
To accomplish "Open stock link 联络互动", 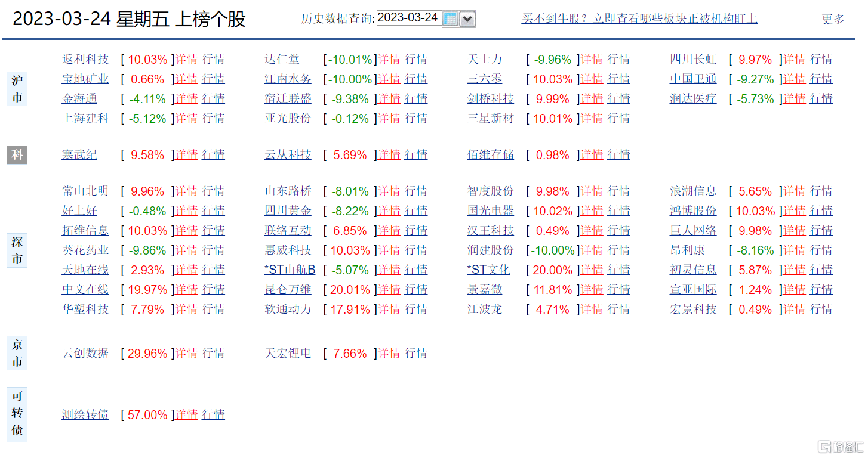I will [x=288, y=231].
